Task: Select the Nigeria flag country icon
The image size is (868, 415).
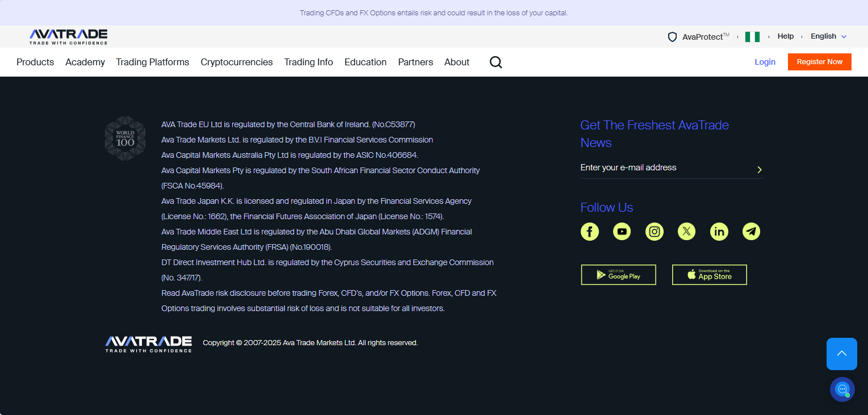Action: click(x=752, y=37)
